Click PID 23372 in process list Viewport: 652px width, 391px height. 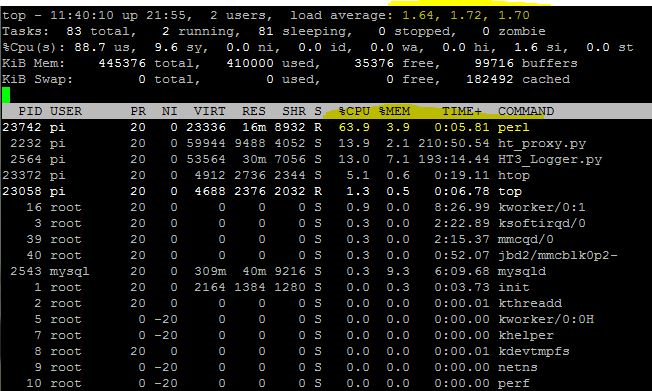pos(22,176)
